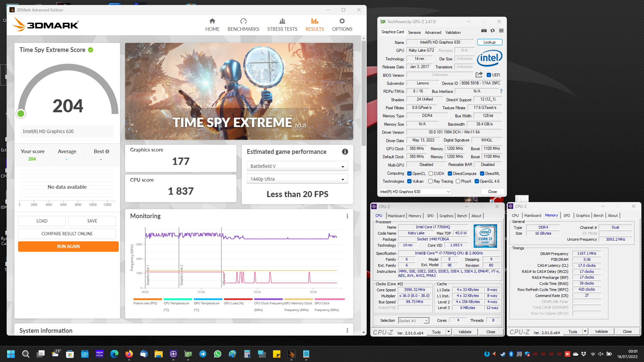Click Steam icon in system tray
Image resolution: width=644 pixels, height=362 pixels.
503,354
